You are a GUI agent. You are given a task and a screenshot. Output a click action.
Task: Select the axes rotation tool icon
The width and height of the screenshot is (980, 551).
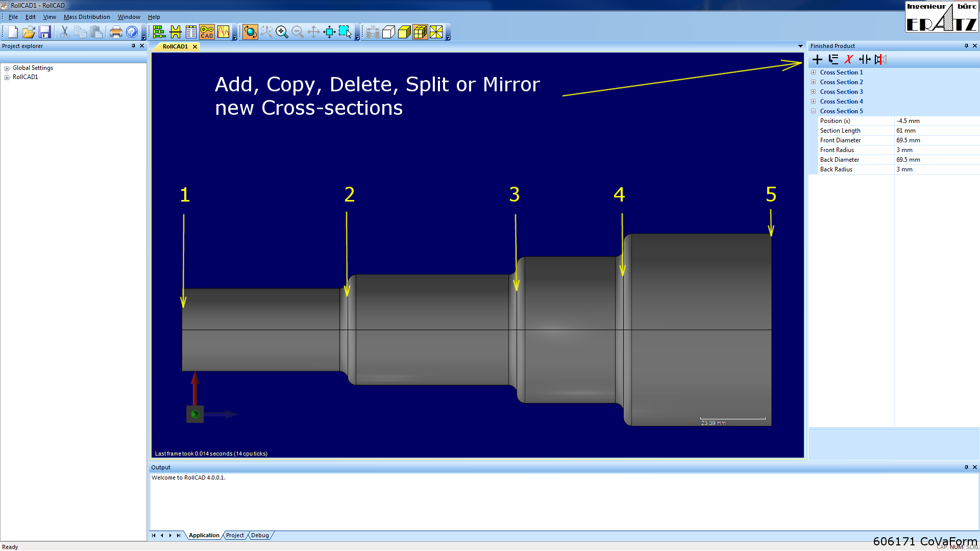point(266,32)
